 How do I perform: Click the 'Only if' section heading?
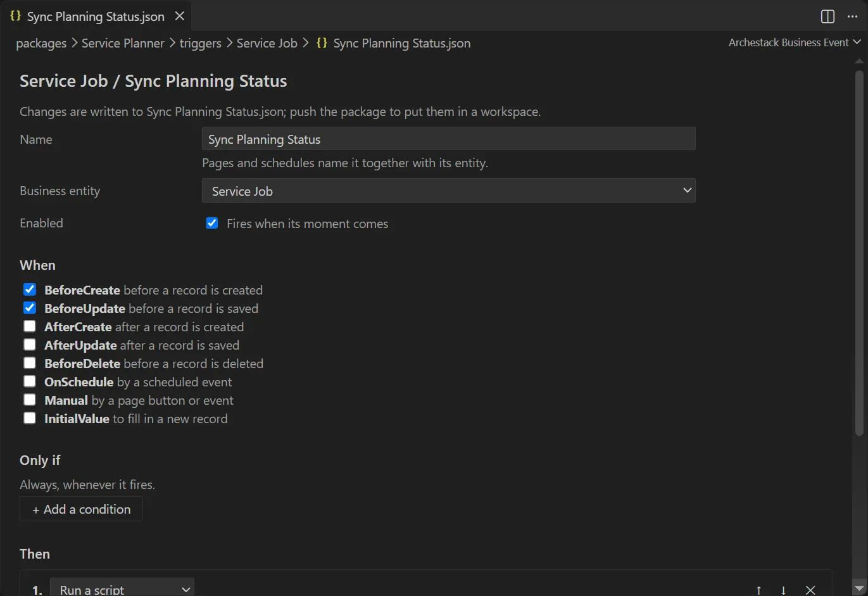[x=40, y=460]
